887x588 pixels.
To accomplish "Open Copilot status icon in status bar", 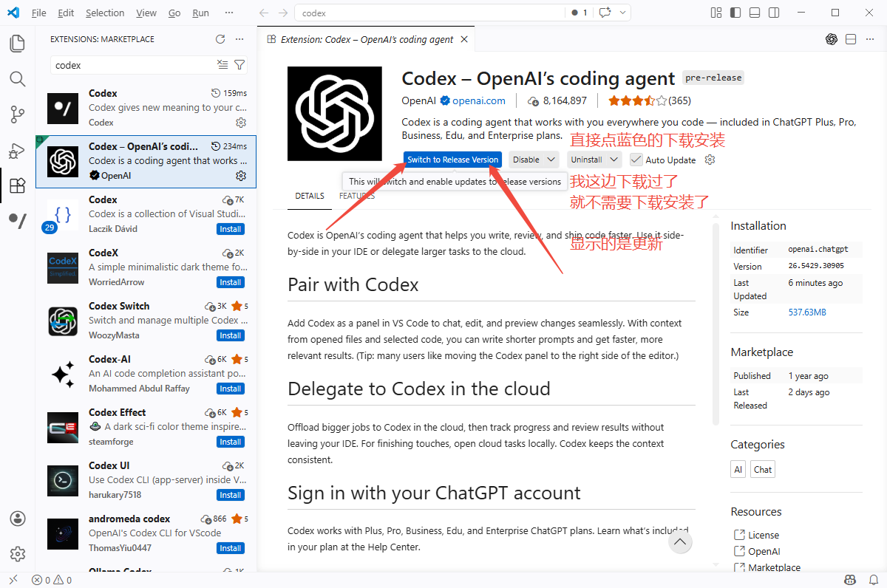I will pyautogui.click(x=850, y=580).
